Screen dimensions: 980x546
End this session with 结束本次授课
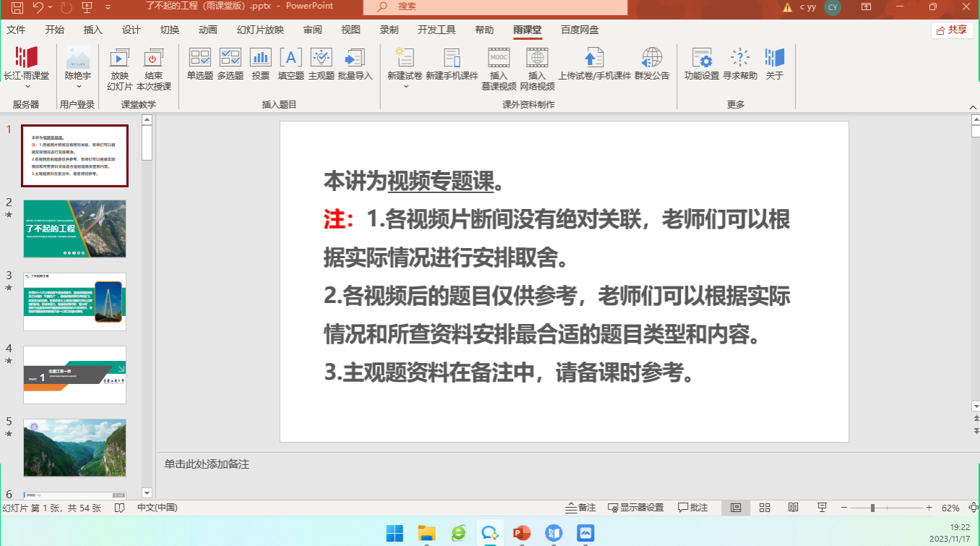click(x=153, y=69)
